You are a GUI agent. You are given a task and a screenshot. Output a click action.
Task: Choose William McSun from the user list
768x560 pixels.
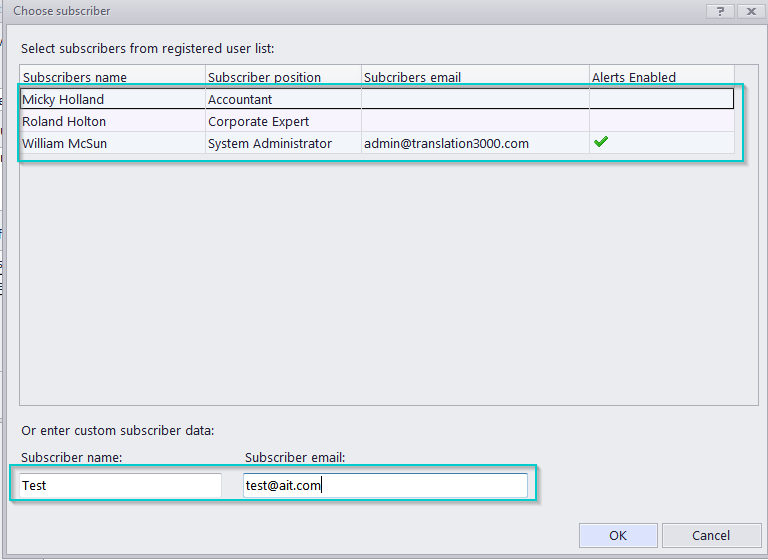coord(64,144)
